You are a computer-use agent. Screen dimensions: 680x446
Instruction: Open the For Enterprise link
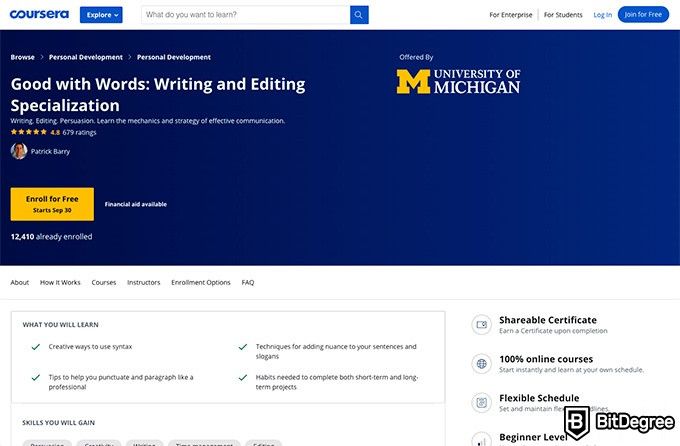pyautogui.click(x=510, y=15)
